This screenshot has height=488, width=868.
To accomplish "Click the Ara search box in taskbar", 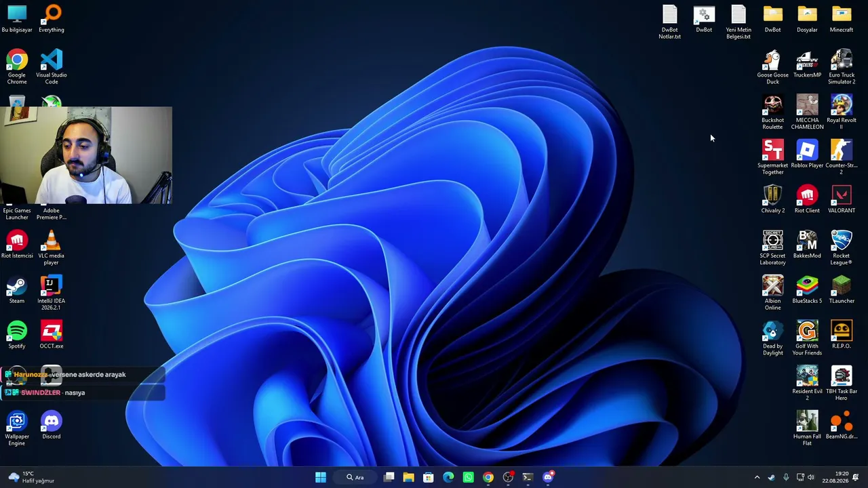I will [355, 477].
